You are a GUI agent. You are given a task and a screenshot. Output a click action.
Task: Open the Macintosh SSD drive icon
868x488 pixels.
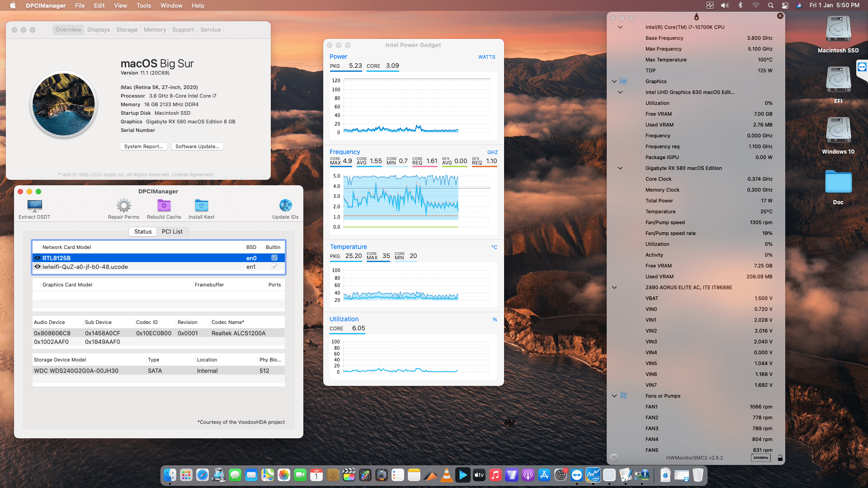pyautogui.click(x=838, y=29)
